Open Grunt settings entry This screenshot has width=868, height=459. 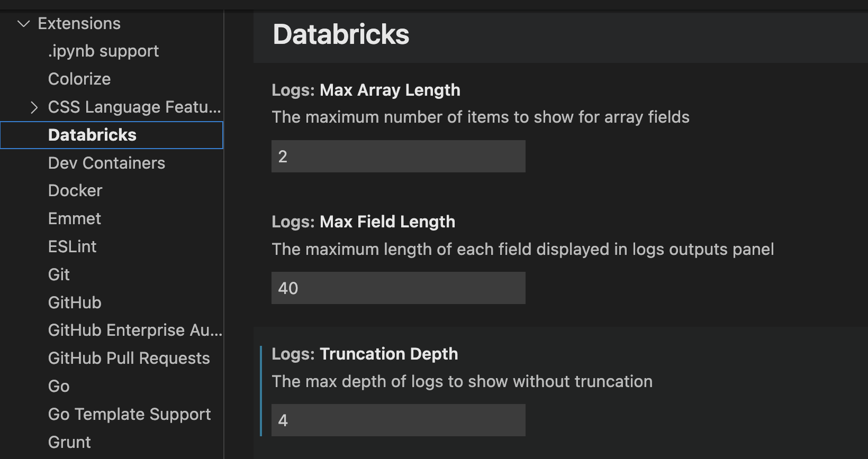pyautogui.click(x=69, y=442)
